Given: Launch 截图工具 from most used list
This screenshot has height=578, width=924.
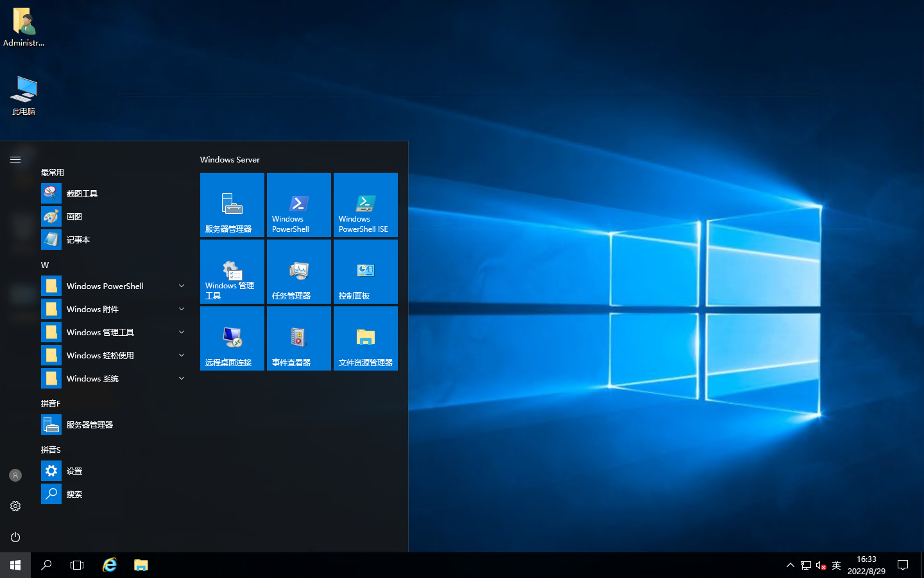Looking at the screenshot, I should tap(116, 193).
